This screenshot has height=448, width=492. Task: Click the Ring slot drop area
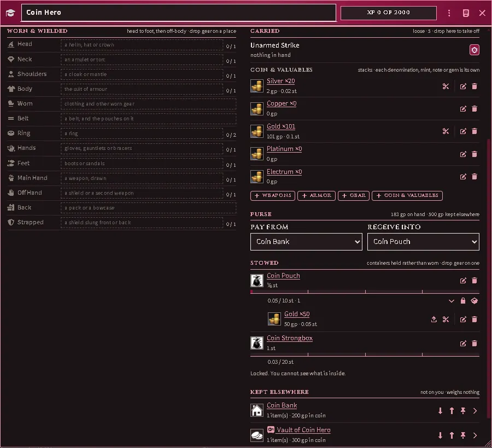click(142, 133)
